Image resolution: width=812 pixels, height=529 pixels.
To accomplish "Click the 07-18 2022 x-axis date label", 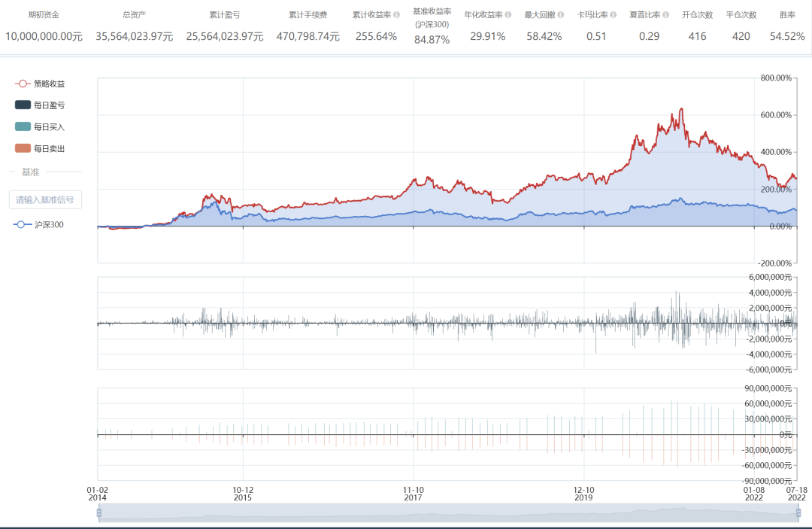I will click(x=797, y=494).
